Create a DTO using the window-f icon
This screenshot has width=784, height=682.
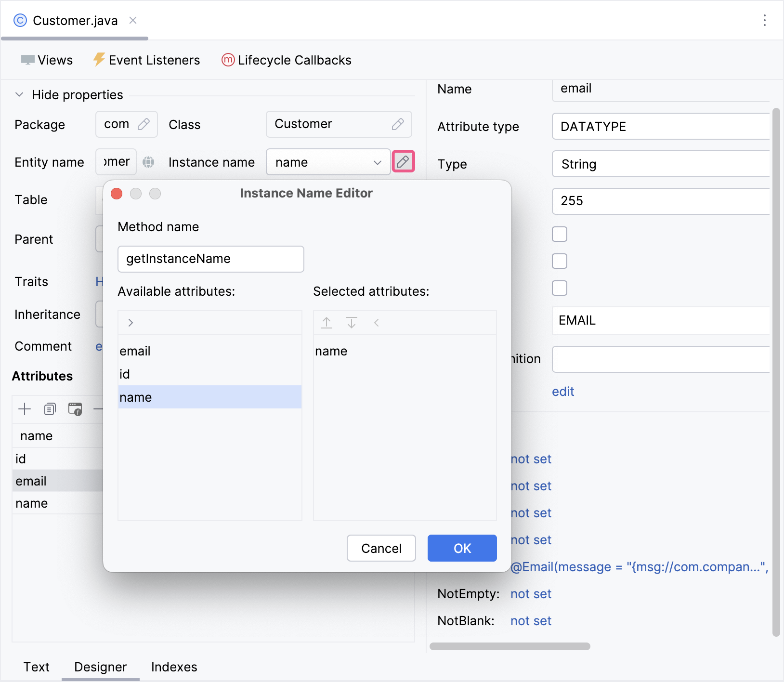click(x=75, y=409)
